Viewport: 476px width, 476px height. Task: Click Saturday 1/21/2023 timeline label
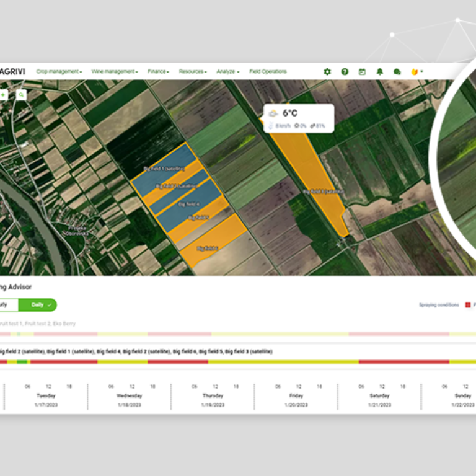coord(379,400)
